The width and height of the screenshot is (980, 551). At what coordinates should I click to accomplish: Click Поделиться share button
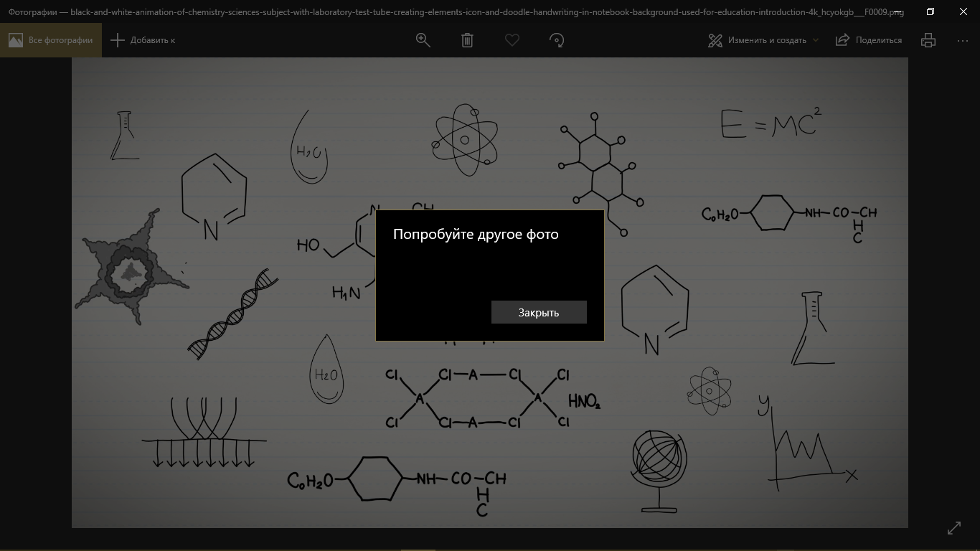[x=869, y=40]
